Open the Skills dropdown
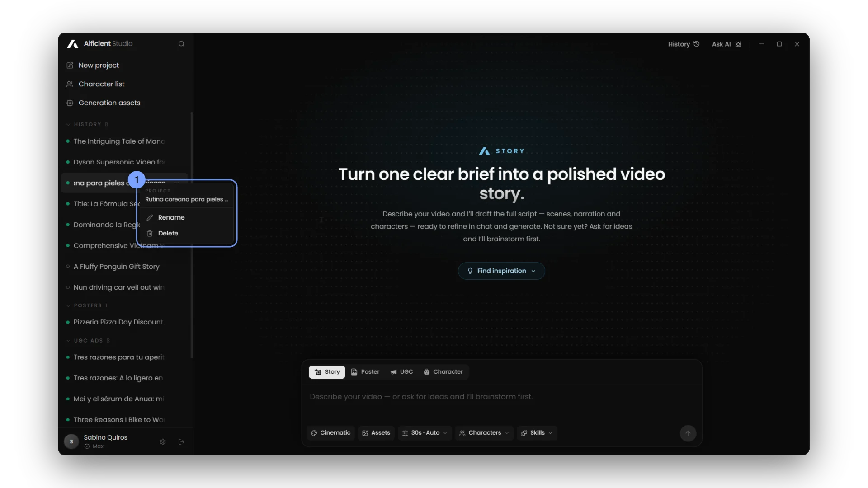 click(537, 433)
